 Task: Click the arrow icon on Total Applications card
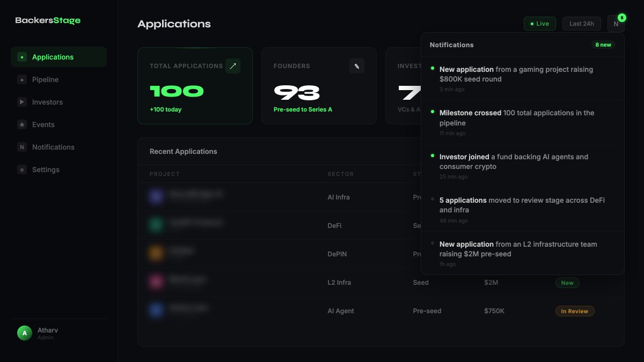point(233,66)
